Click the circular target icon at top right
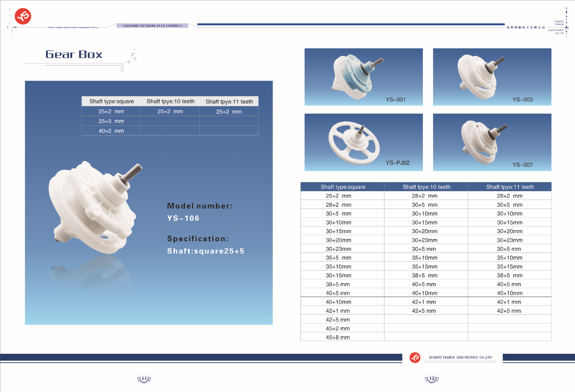Viewport: 575px width, 392px height. 566,28
